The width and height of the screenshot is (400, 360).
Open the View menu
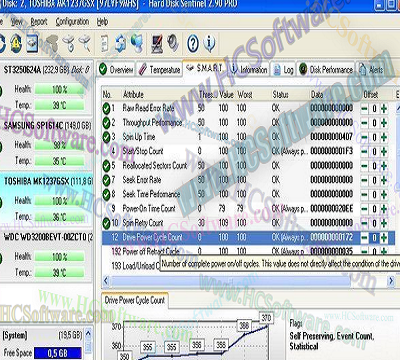click(17, 22)
